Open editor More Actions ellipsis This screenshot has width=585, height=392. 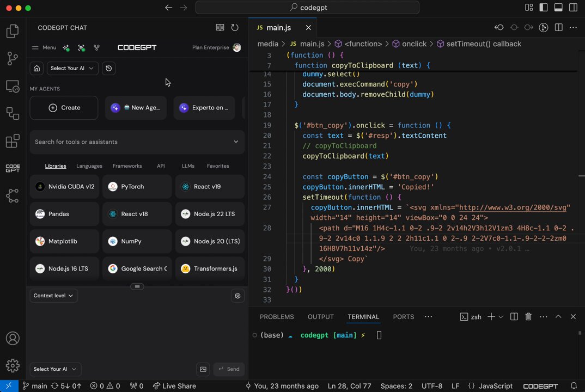coord(574,28)
